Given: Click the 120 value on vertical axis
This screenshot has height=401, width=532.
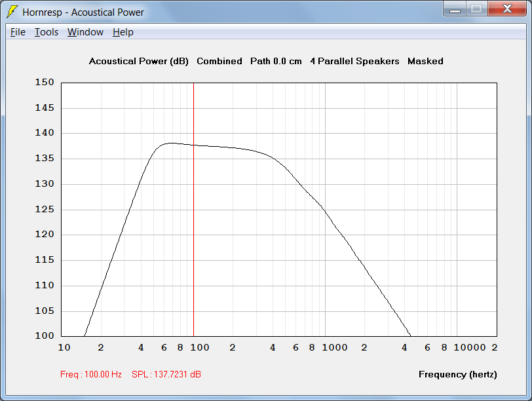Looking at the screenshot, I should tap(45, 234).
